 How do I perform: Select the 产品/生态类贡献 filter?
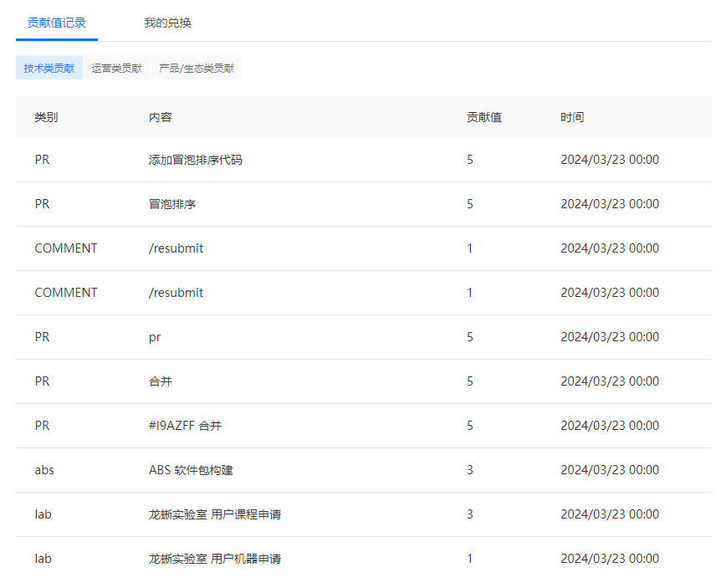coord(197,67)
